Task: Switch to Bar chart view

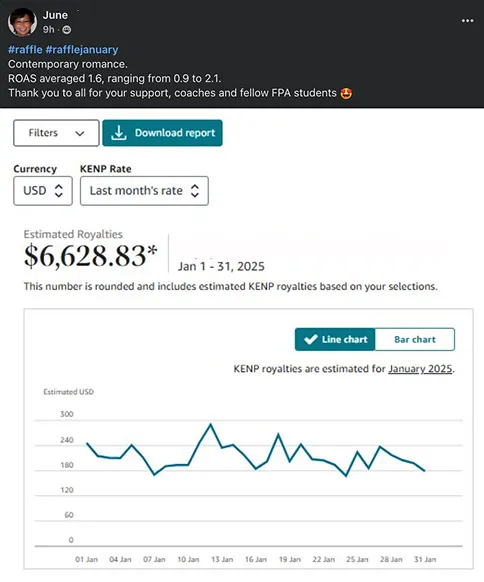Action: (x=415, y=339)
